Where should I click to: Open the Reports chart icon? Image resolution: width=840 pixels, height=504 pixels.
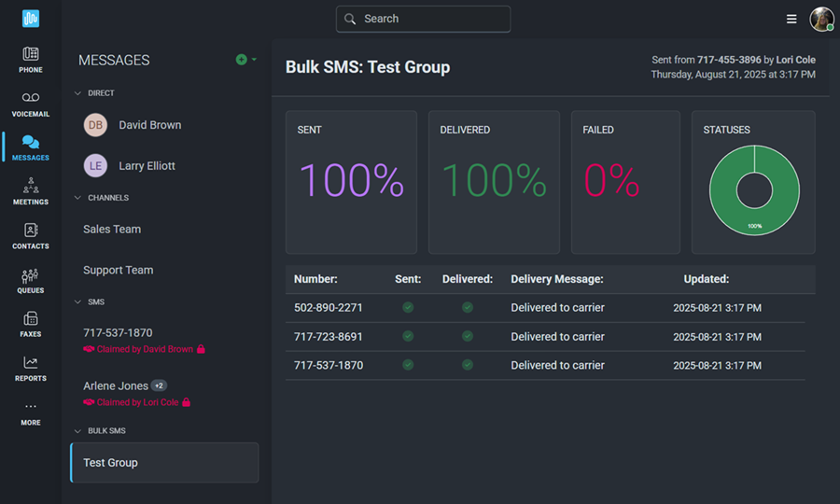click(x=31, y=362)
